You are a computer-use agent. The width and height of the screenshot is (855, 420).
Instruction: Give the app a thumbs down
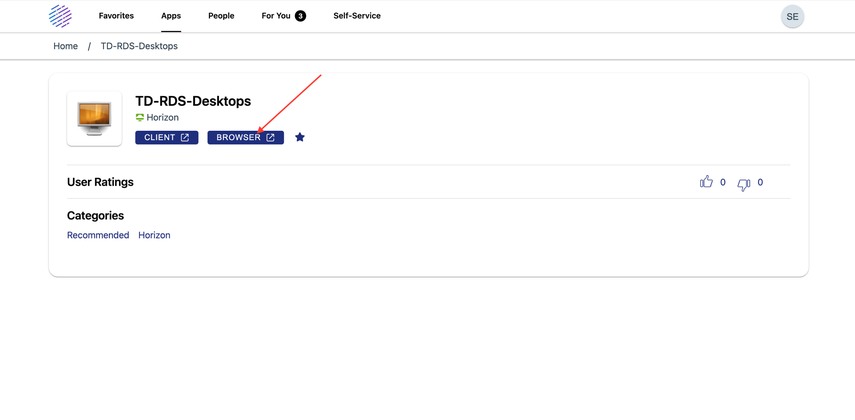743,184
